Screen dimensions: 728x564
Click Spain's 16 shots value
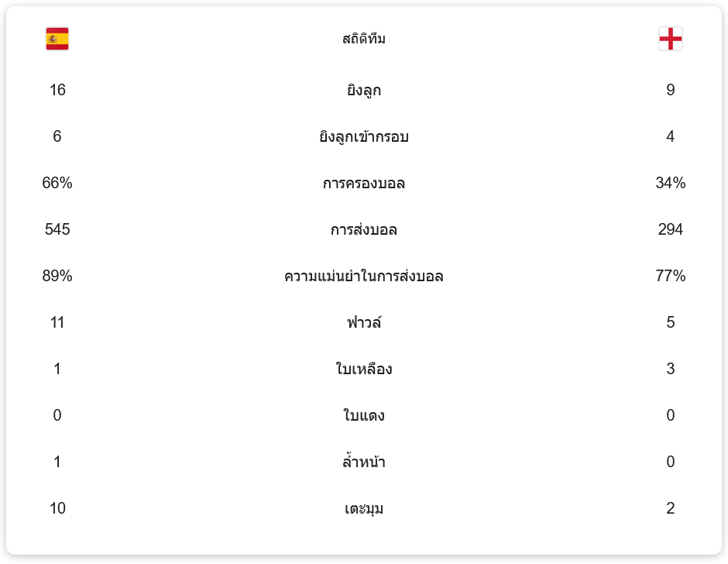click(57, 90)
